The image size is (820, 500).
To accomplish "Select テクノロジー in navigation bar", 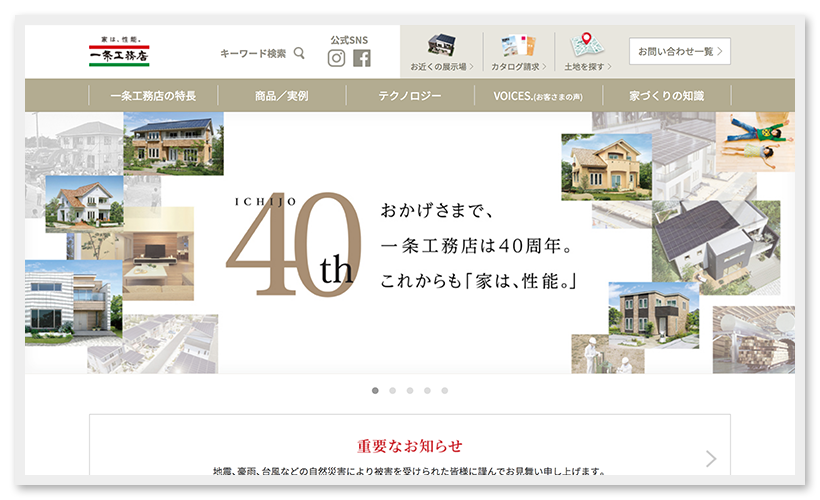I will pyautogui.click(x=409, y=96).
